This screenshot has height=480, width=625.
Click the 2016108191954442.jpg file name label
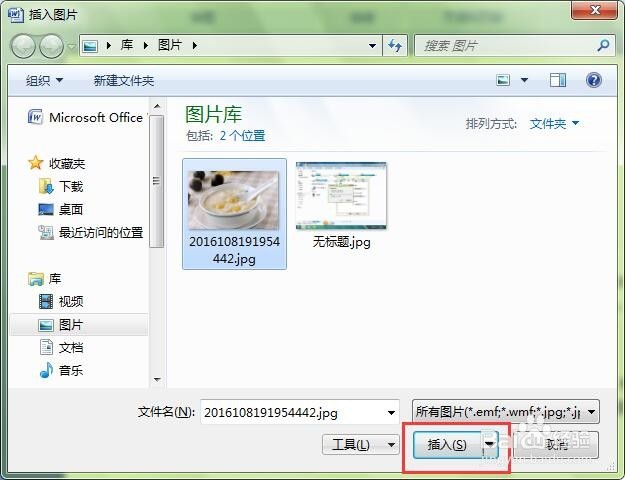(x=234, y=250)
